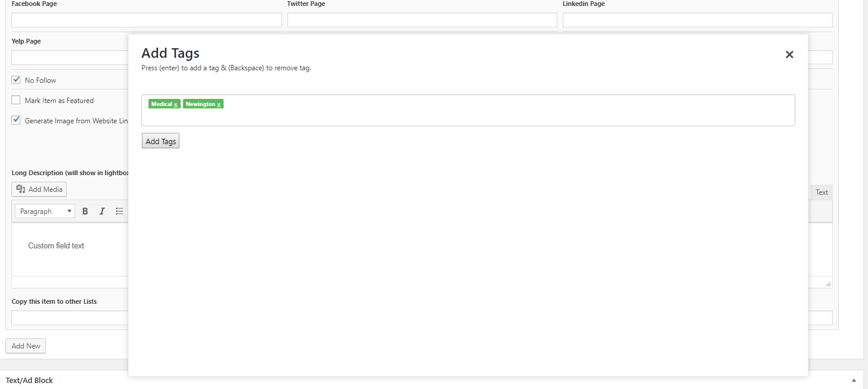Click the Facebook Page input field
Screen dimensions: 868x389
tap(147, 20)
